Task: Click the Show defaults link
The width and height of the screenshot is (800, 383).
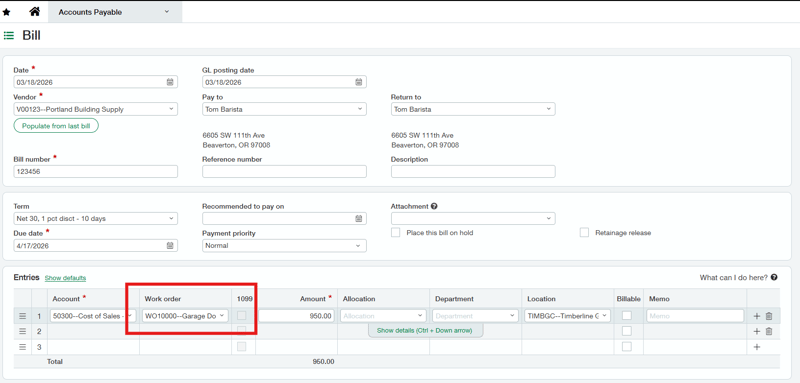Action: tap(65, 278)
